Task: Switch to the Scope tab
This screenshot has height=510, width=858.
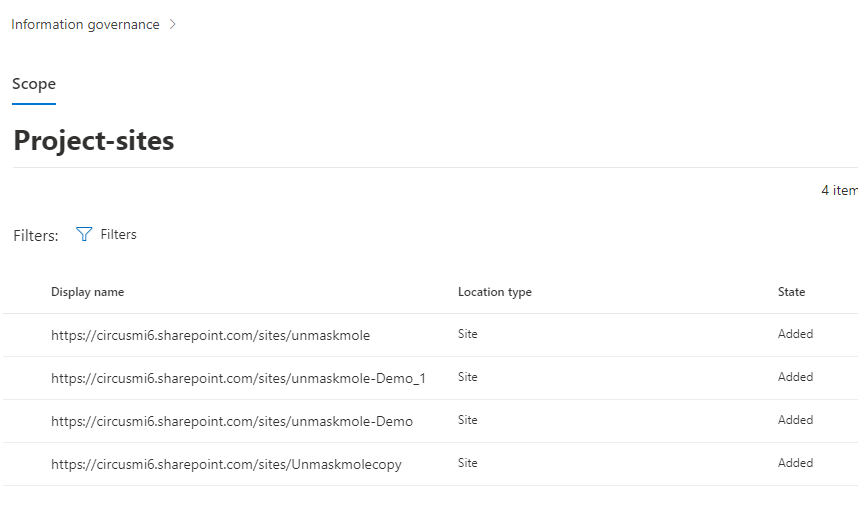Action: click(x=34, y=84)
